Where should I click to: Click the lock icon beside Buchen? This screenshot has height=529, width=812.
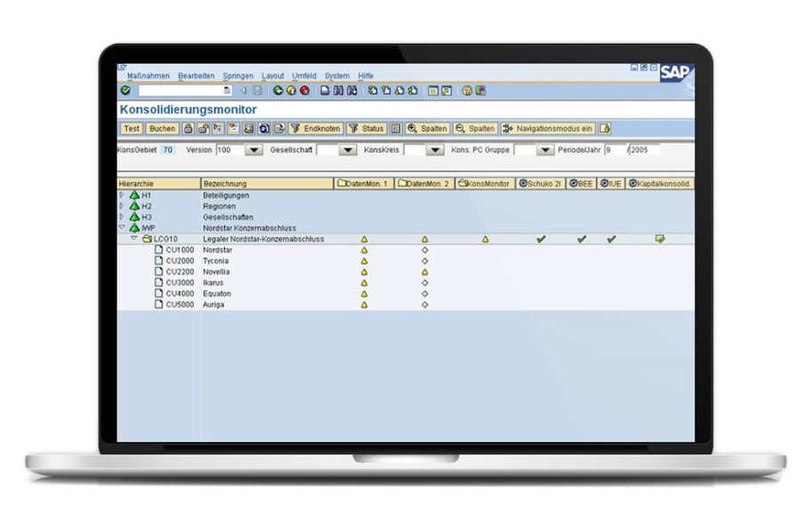189,129
